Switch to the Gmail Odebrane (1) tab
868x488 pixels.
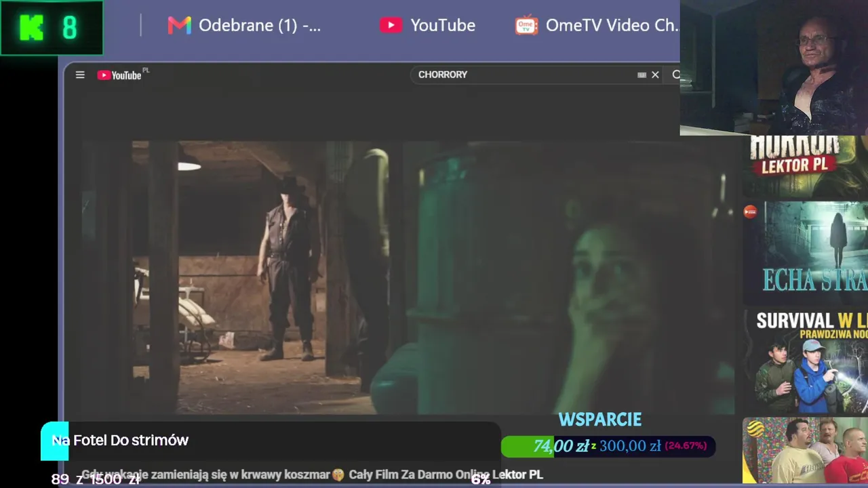pos(244,26)
